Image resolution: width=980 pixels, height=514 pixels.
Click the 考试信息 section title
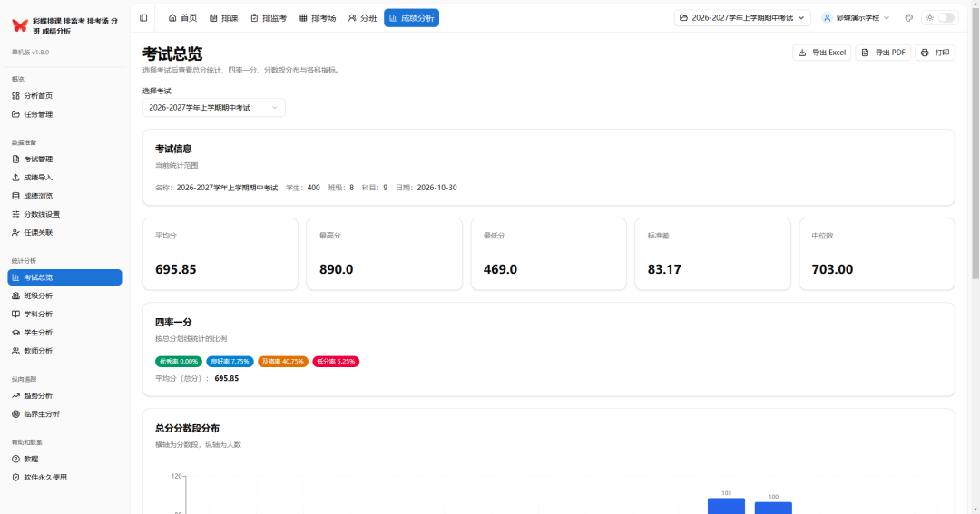(173, 149)
